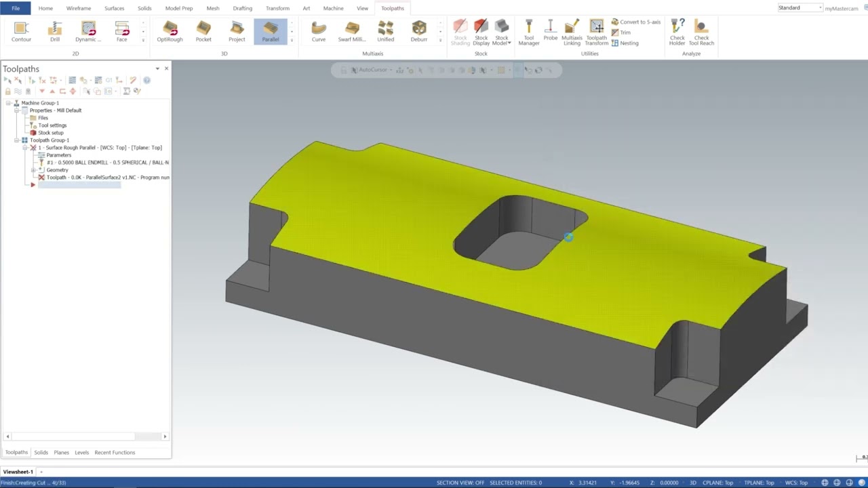The height and width of the screenshot is (488, 868).
Task: Toggle toolpath display for selected operations
Action: 18,91
